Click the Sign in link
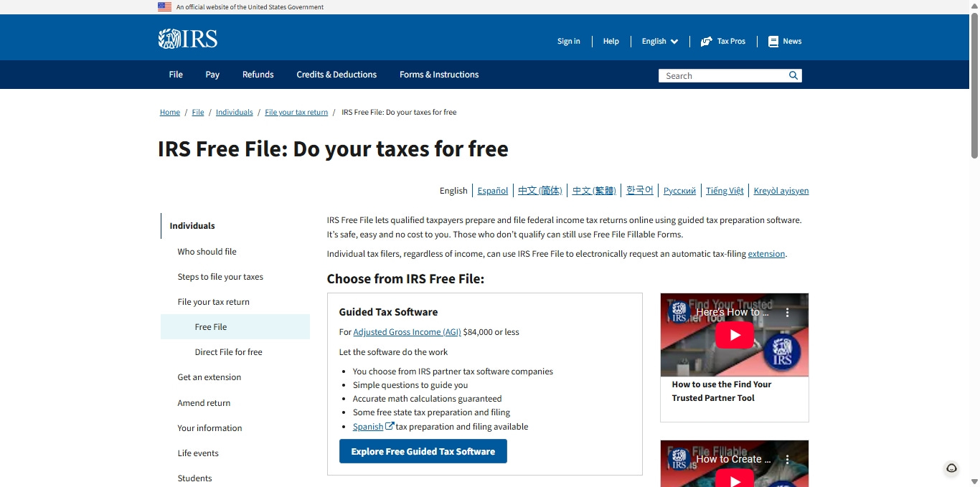The image size is (980, 487). click(569, 42)
